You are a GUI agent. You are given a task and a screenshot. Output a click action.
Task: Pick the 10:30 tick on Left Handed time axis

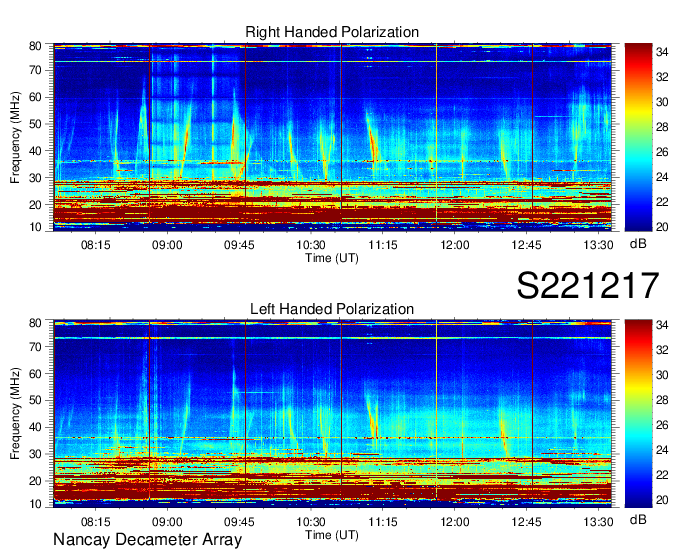[311, 522]
